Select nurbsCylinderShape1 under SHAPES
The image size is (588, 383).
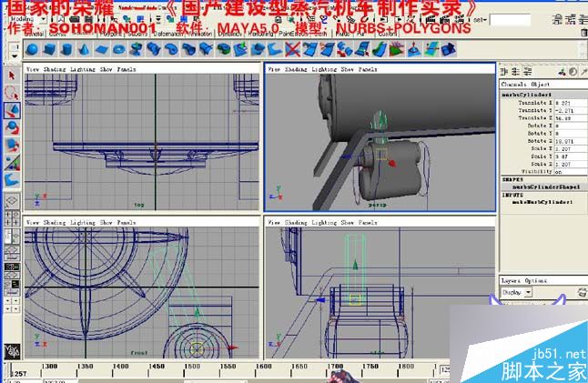[x=546, y=187]
